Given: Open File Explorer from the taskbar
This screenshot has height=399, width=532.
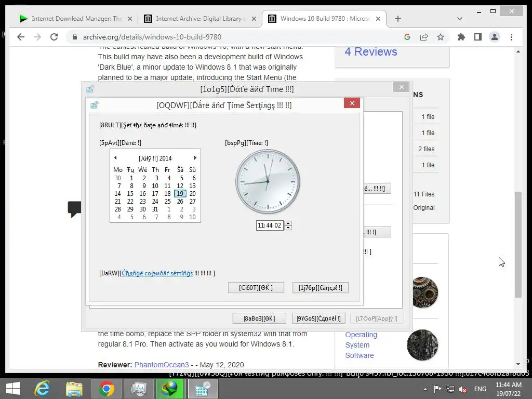Looking at the screenshot, I should click(74, 389).
